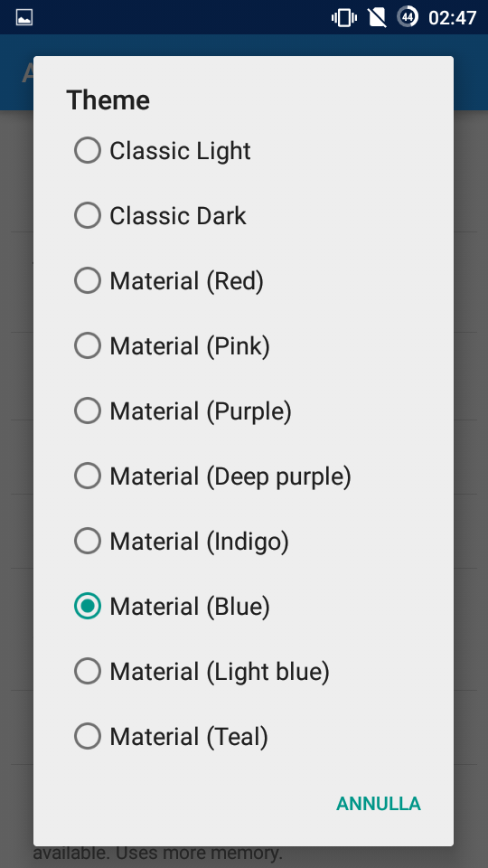
Task: Tap the battery 44 percent indicator icon
Action: coord(408,17)
